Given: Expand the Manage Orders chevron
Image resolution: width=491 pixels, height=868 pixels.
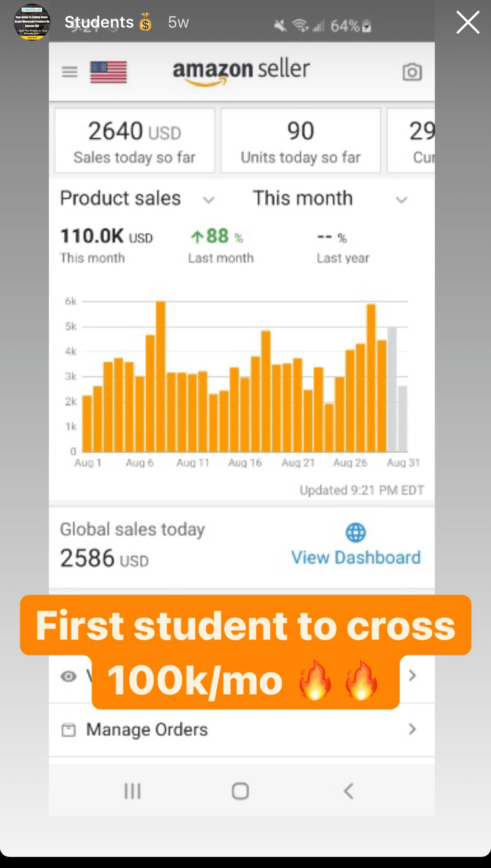Looking at the screenshot, I should tap(412, 729).
